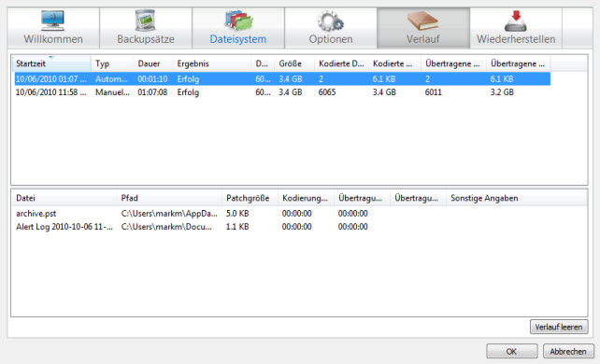Click the Backupsätze picture-drive icon
Screen dimensions: 600x364
146,21
